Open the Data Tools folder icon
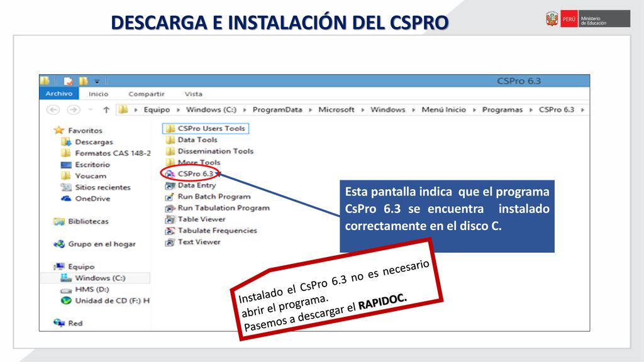This screenshot has height=362, width=644. (x=170, y=140)
